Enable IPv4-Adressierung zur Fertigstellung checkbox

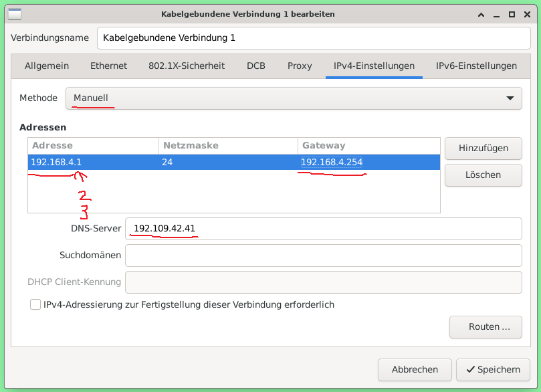[35, 304]
